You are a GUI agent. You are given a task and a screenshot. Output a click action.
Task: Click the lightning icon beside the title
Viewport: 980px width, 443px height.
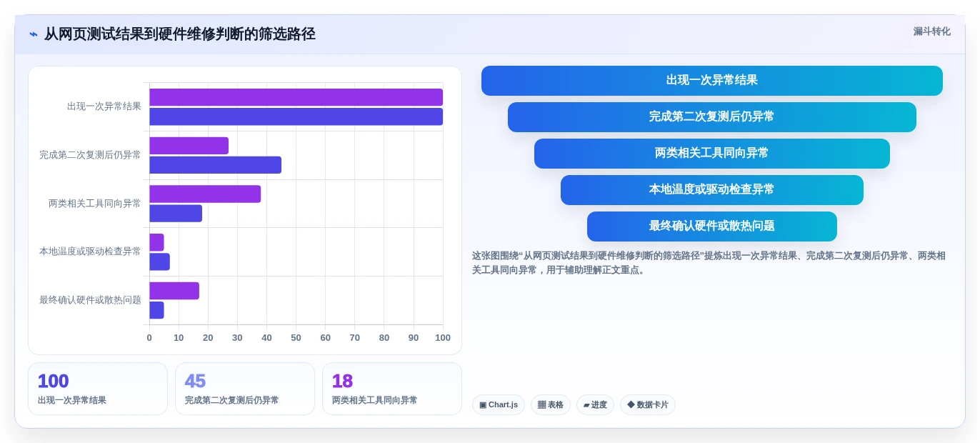pos(34,34)
